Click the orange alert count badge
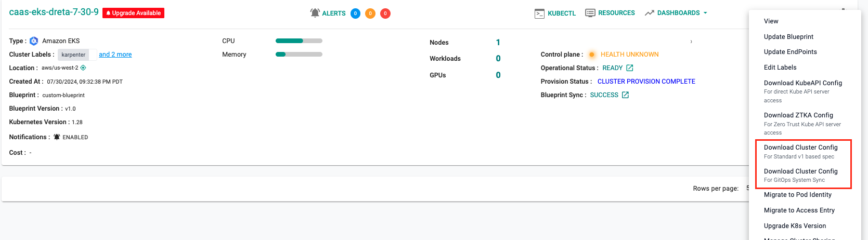Viewport: 868px width, 240px height. click(x=370, y=14)
